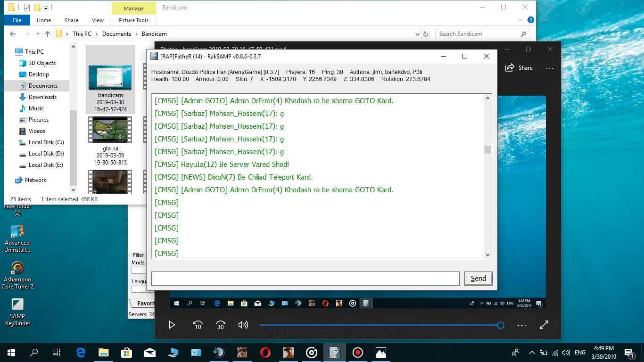644x362 pixels.
Task: Click the Manage contextual tab
Action: coord(134,8)
